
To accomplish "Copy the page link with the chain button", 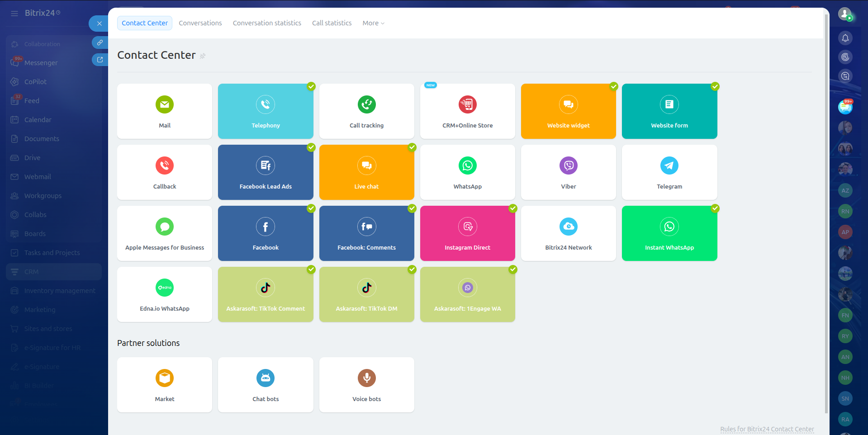I will 100,43.
